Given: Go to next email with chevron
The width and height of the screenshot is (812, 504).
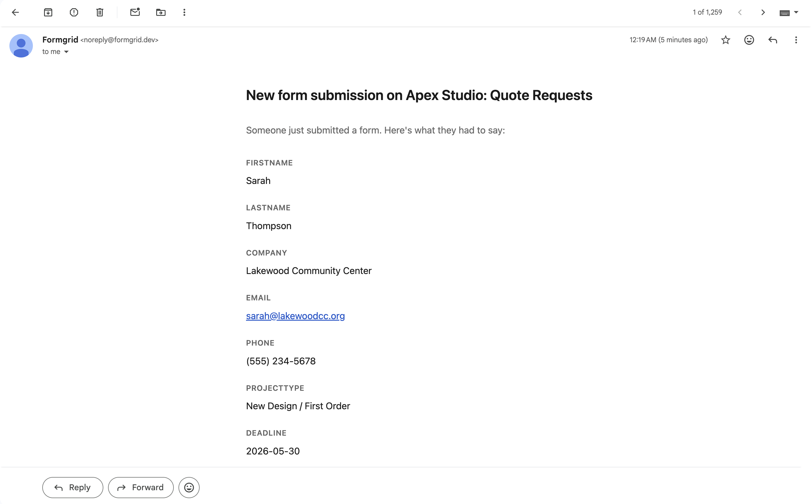Looking at the screenshot, I should coord(763,12).
